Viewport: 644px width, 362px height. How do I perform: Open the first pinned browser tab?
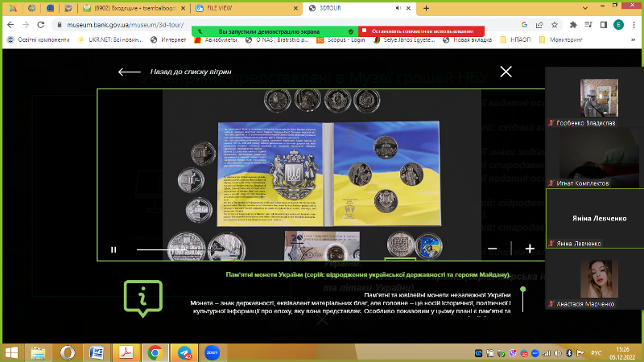pos(13,8)
